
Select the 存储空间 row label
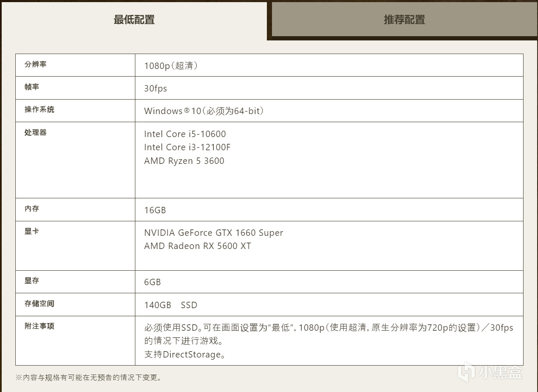40,303
